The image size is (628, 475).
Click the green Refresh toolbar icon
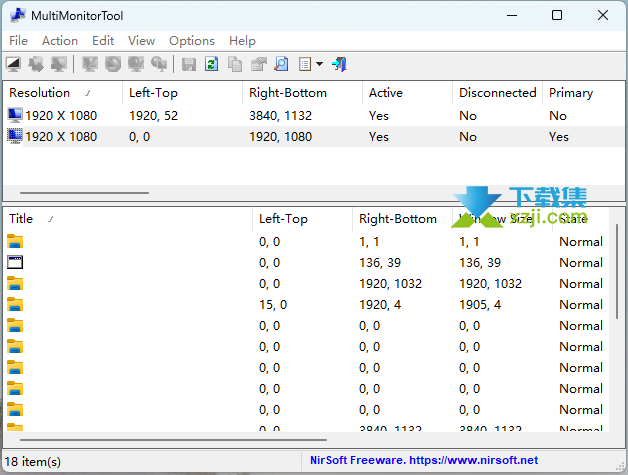coord(211,64)
